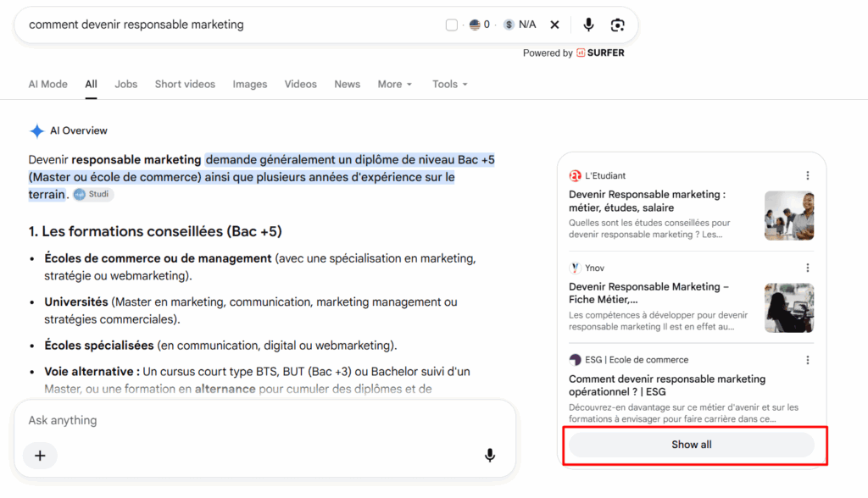Click the ESG Ecole de commerce favicon
This screenshot has height=498, width=868.
(576, 360)
